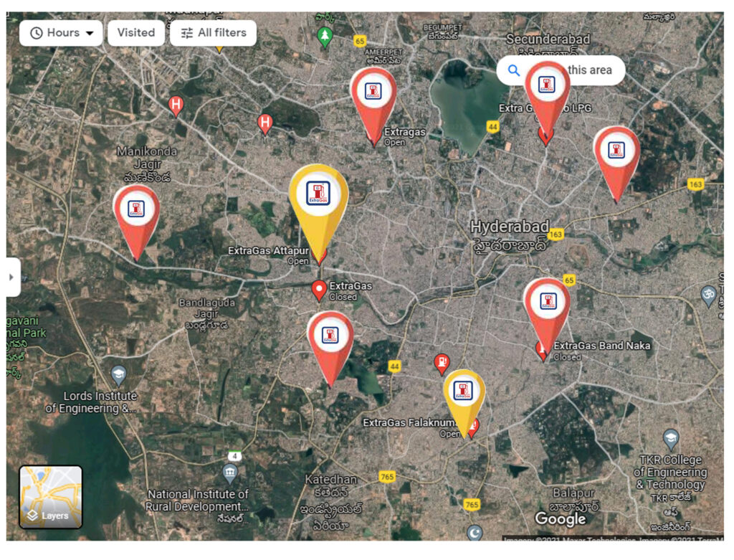
Task: Click the Hyderabad city label
Action: point(510,227)
